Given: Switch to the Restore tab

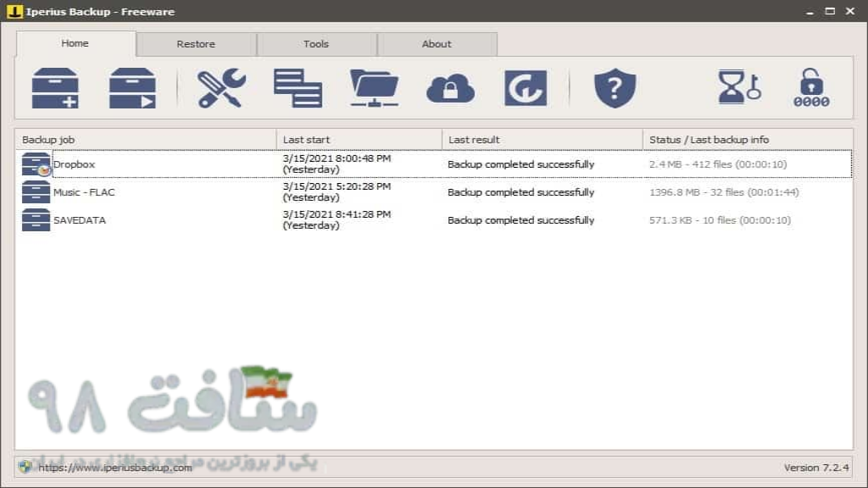Looking at the screenshot, I should [x=196, y=44].
